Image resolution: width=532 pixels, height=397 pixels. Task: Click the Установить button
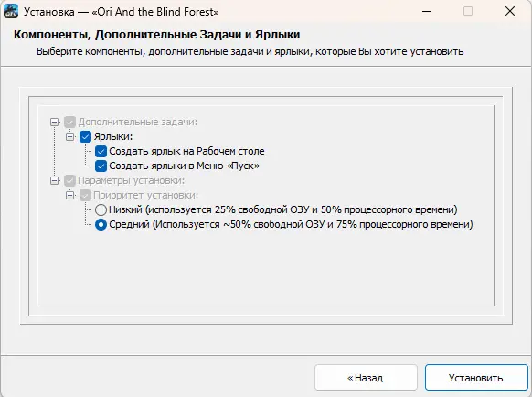[476, 378]
